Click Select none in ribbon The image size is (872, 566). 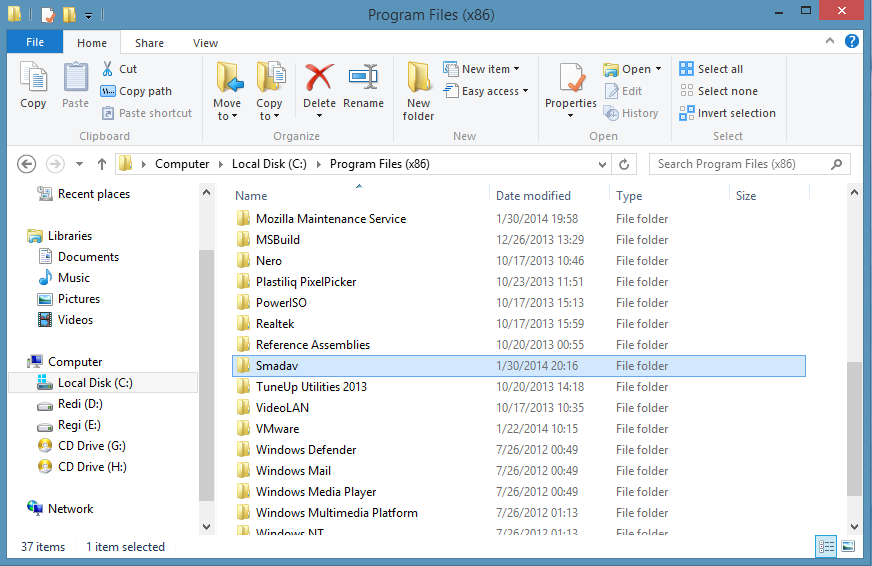(x=719, y=91)
